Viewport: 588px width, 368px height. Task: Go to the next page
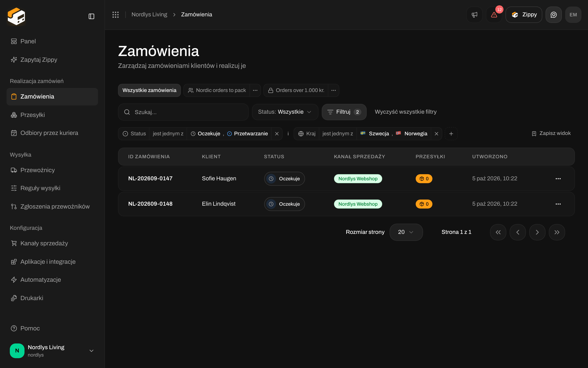click(x=537, y=232)
